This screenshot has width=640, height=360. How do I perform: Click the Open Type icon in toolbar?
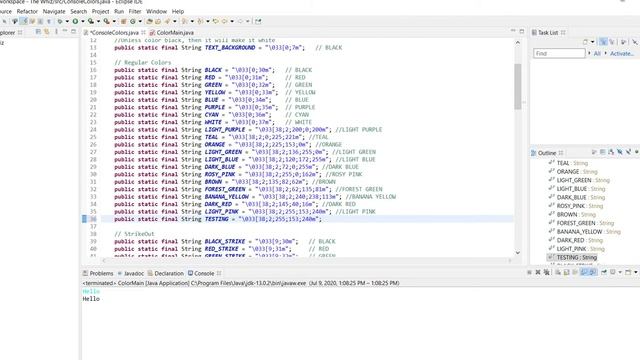pos(149,21)
